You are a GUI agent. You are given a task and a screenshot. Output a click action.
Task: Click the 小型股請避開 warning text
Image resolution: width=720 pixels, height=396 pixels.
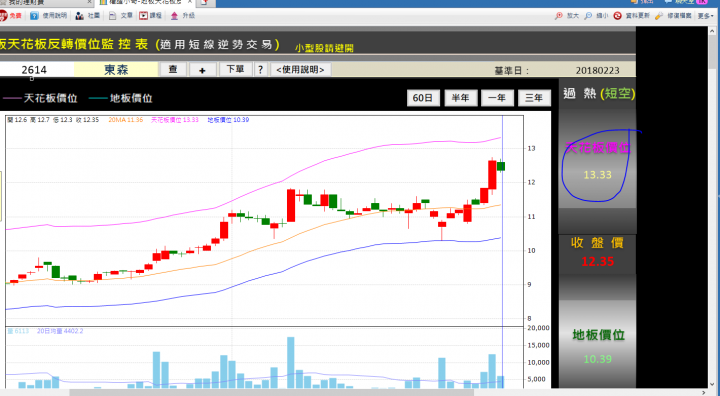pyautogui.click(x=324, y=48)
